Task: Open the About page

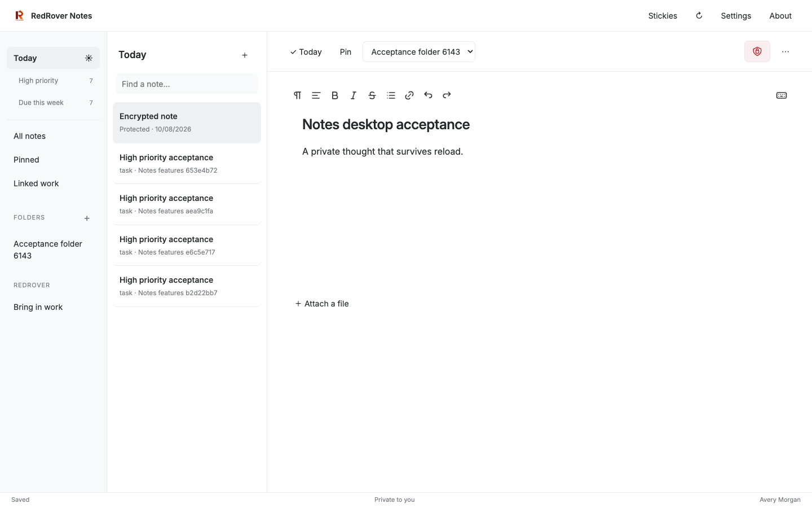Action: [x=780, y=16]
